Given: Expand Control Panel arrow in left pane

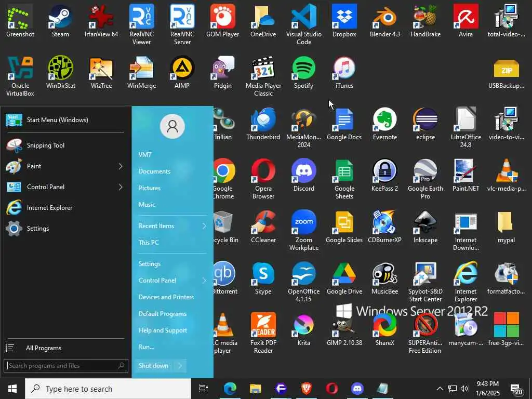Looking at the screenshot, I should (121, 187).
